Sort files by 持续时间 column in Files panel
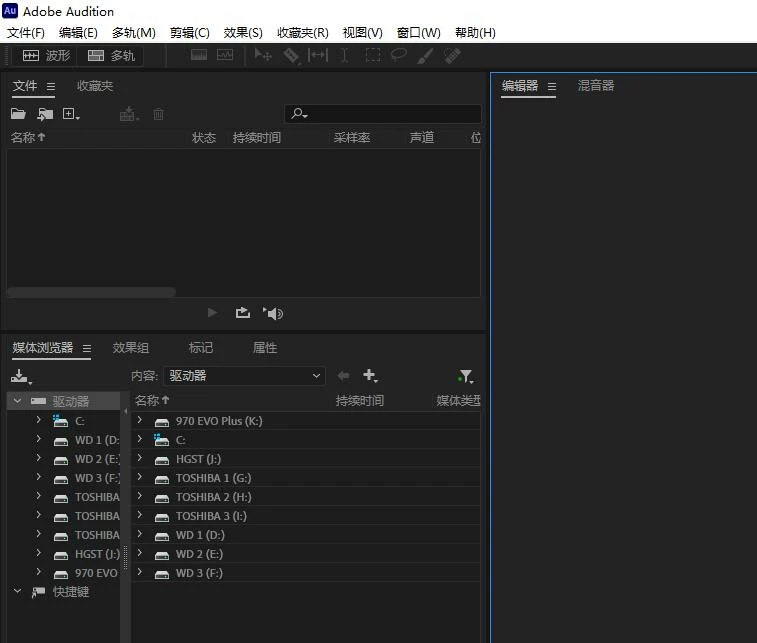This screenshot has width=757, height=643. (256, 138)
